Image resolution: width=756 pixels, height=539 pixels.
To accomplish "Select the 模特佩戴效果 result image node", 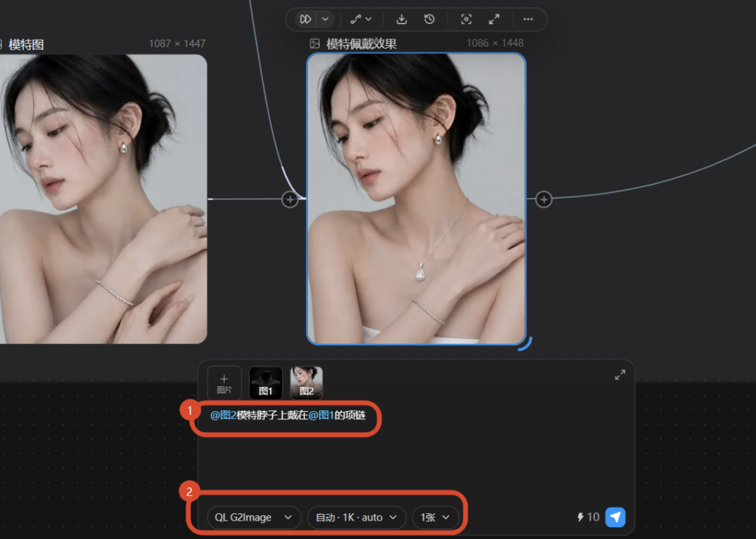I will [416, 199].
